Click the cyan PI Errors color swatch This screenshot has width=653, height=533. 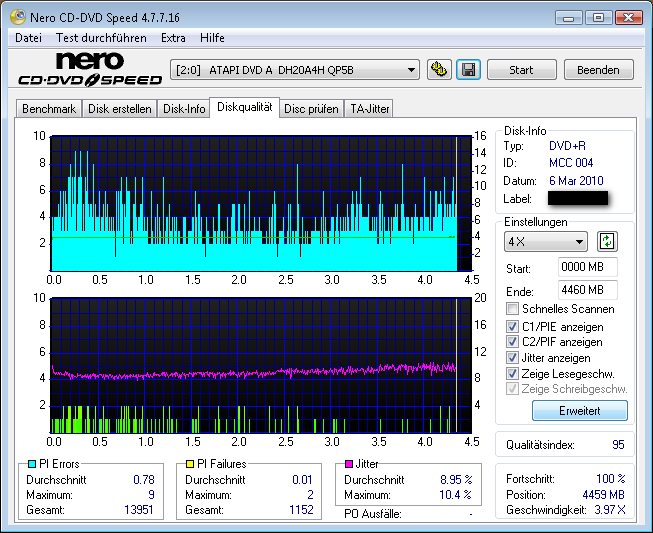32,464
